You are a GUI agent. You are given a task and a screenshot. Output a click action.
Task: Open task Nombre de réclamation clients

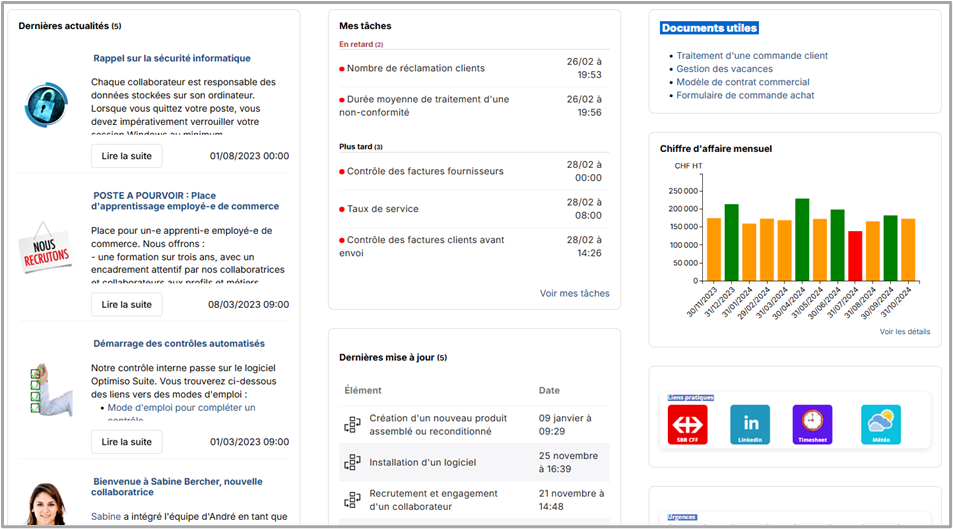415,68
